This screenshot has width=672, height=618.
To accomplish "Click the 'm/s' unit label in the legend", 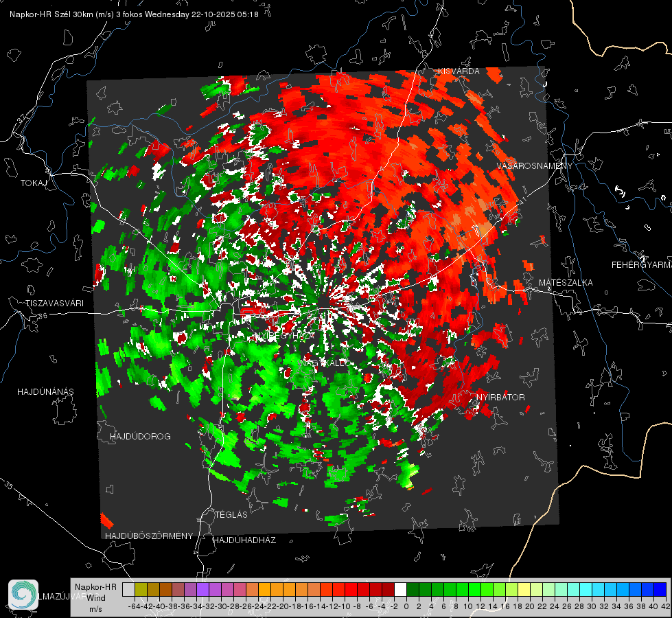I will click(x=95, y=609).
